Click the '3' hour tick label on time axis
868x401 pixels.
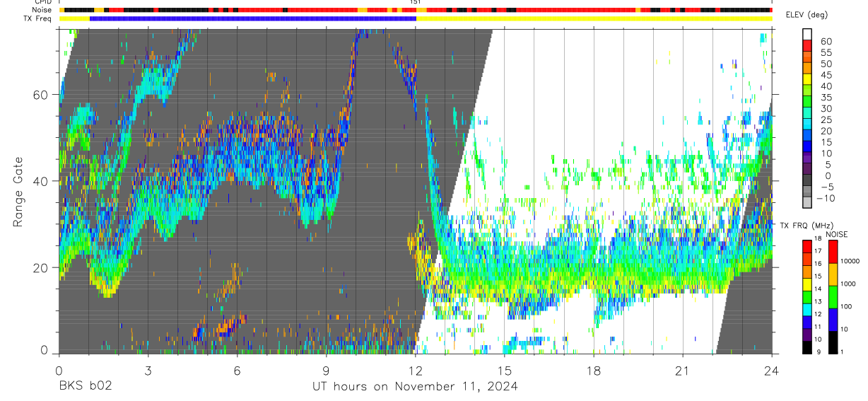coord(148,371)
